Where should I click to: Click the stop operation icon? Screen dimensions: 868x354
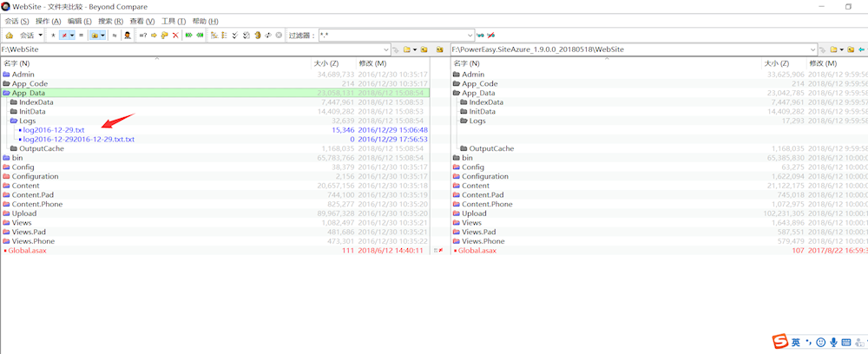point(279,36)
